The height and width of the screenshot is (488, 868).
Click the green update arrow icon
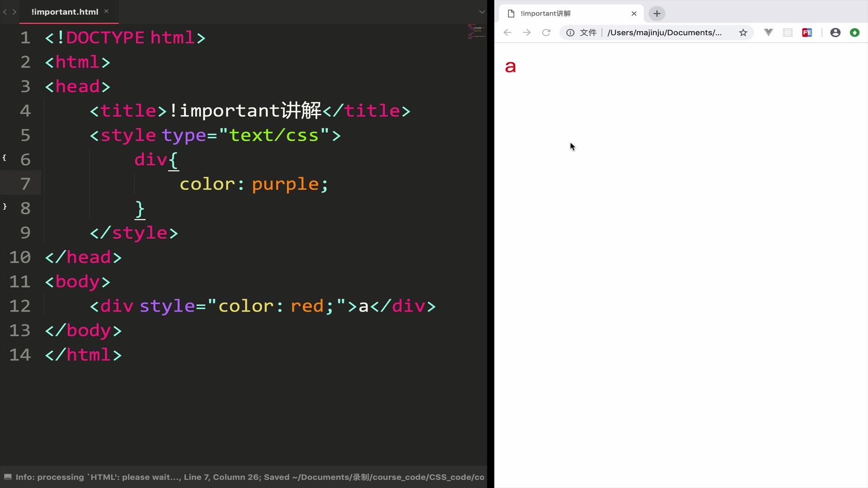point(854,33)
